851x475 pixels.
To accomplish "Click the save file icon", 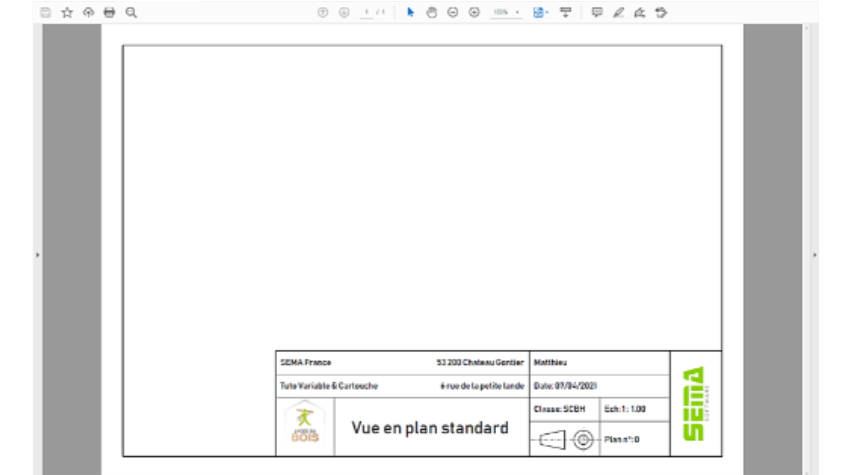I will (x=46, y=12).
